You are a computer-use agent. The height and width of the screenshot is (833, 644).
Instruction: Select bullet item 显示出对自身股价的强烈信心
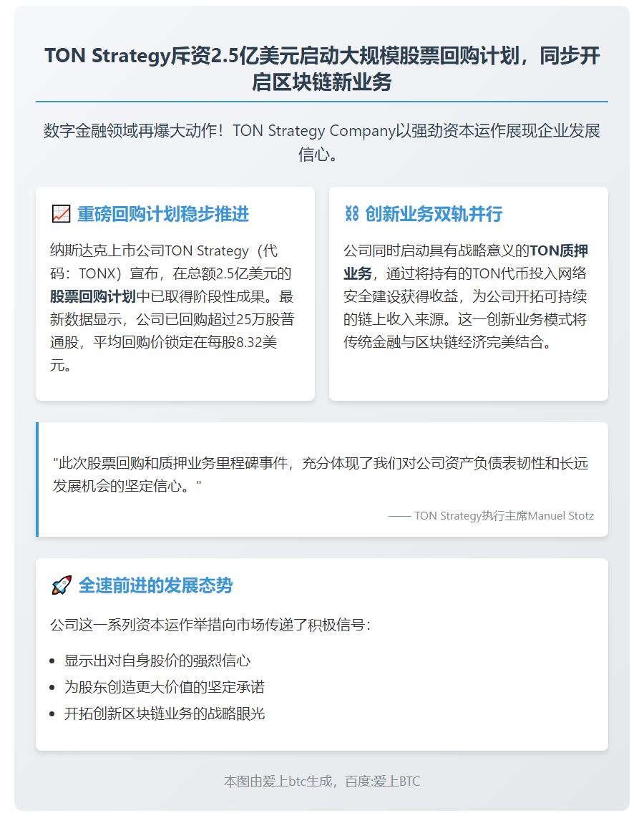click(x=157, y=661)
